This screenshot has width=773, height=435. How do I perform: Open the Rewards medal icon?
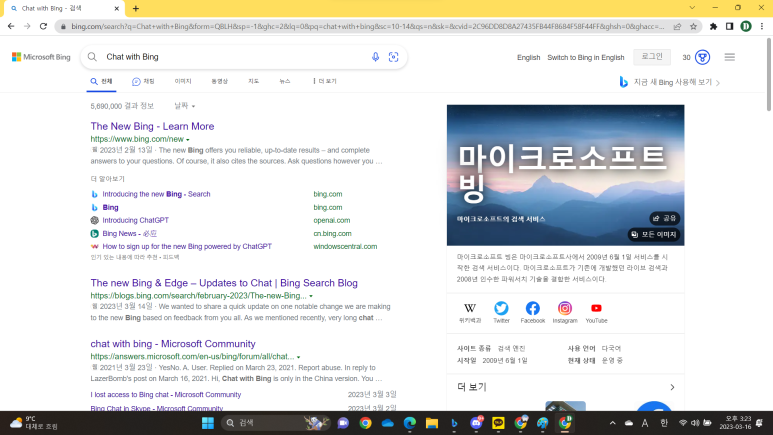703,57
